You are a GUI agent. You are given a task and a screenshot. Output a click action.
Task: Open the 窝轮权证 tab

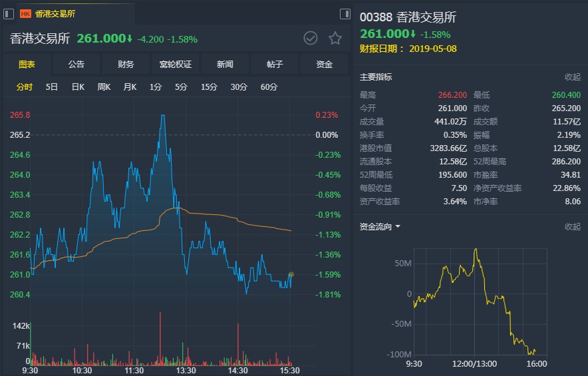click(176, 65)
